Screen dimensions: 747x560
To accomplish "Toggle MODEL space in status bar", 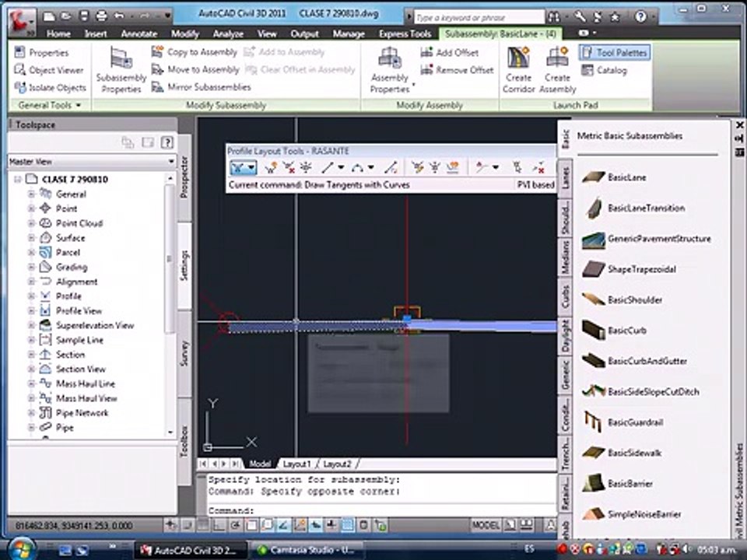I will point(486,525).
